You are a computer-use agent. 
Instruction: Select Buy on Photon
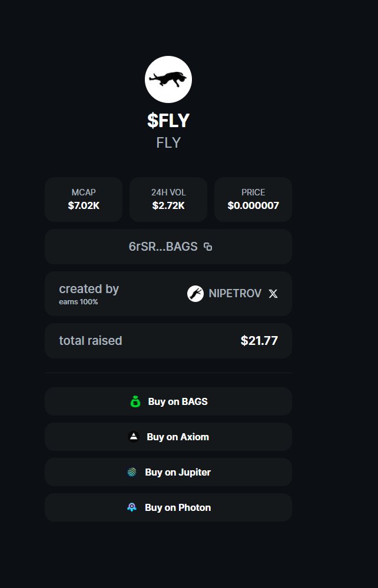point(168,507)
